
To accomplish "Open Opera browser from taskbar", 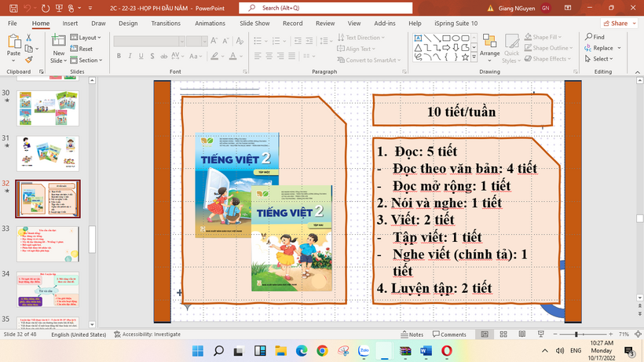I will coord(447,350).
